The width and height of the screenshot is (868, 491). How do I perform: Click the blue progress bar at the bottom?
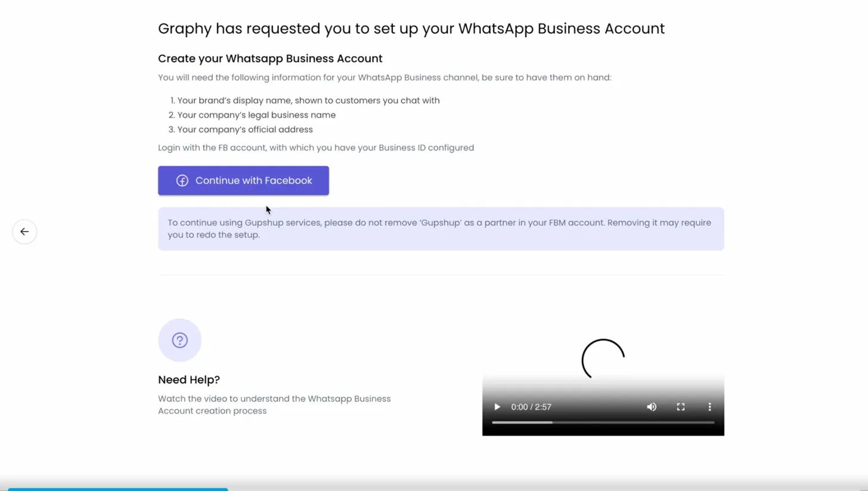tap(117, 489)
